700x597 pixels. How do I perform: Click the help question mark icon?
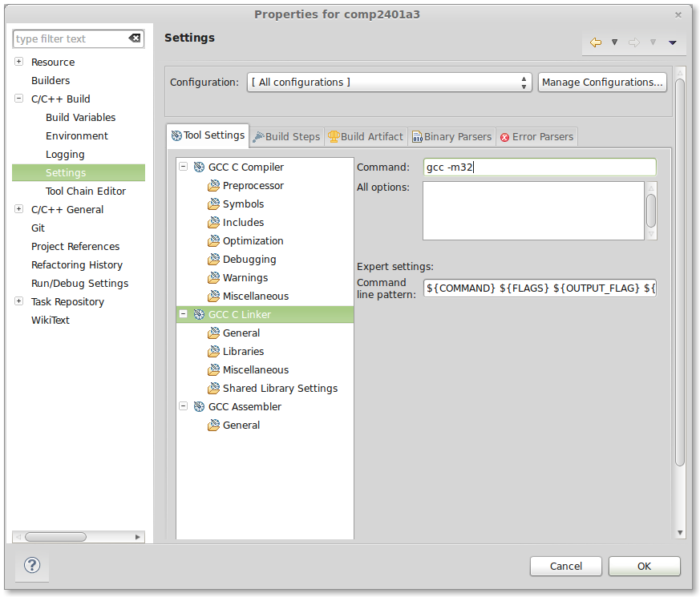pyautogui.click(x=32, y=566)
